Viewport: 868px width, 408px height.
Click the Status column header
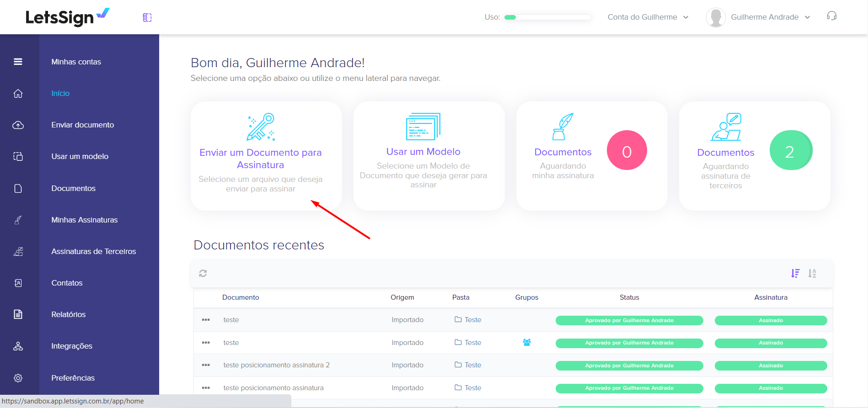pos(629,297)
